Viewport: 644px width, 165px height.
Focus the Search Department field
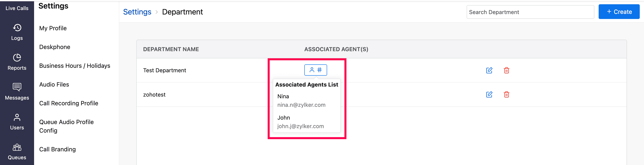tap(530, 12)
